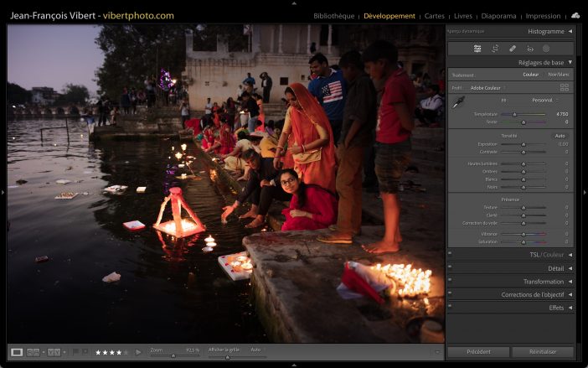Toggle the Détail panel on/off switch
This screenshot has height=368, width=588.
pyautogui.click(x=450, y=268)
